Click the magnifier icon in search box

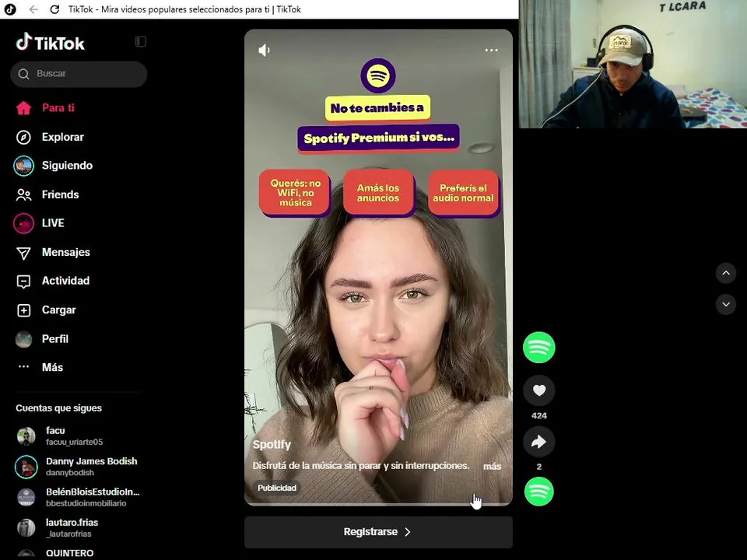23,74
